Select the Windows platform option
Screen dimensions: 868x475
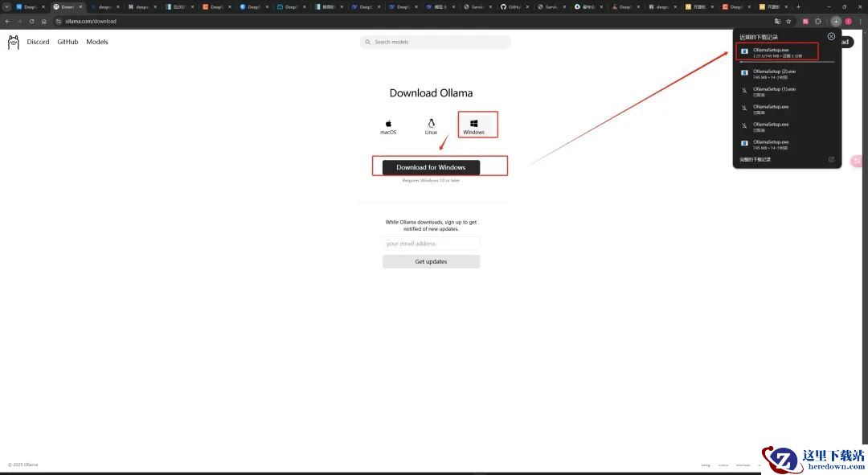(474, 126)
